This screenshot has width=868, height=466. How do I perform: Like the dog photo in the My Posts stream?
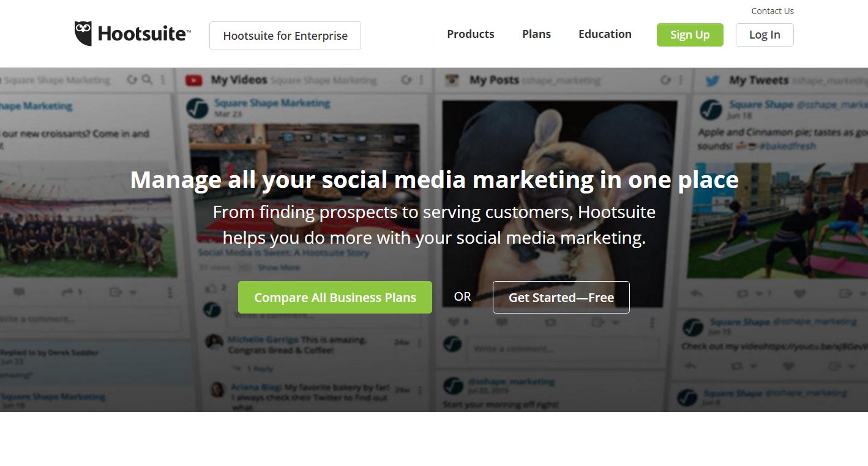(x=453, y=322)
